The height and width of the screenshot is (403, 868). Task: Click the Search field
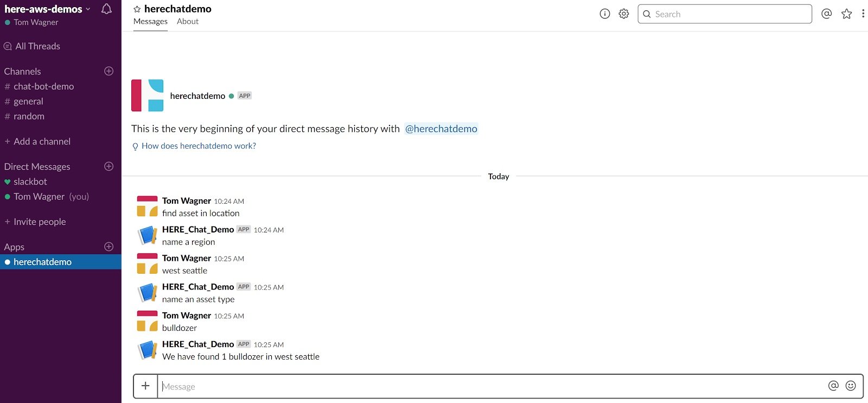pyautogui.click(x=725, y=14)
